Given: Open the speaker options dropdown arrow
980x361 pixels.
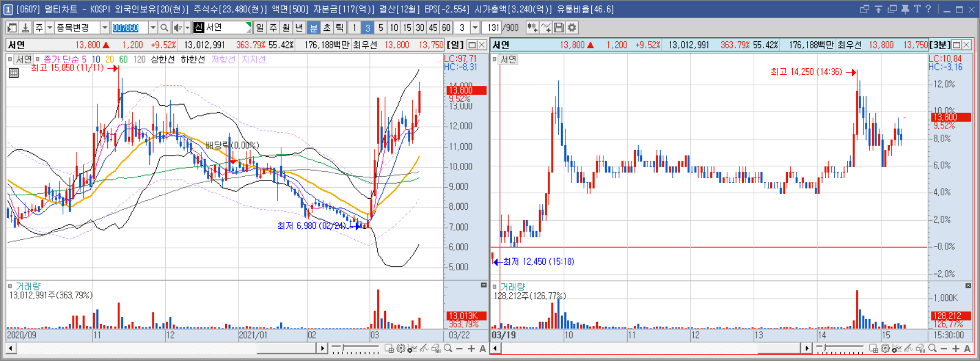Looking at the screenshot, I should [187, 28].
